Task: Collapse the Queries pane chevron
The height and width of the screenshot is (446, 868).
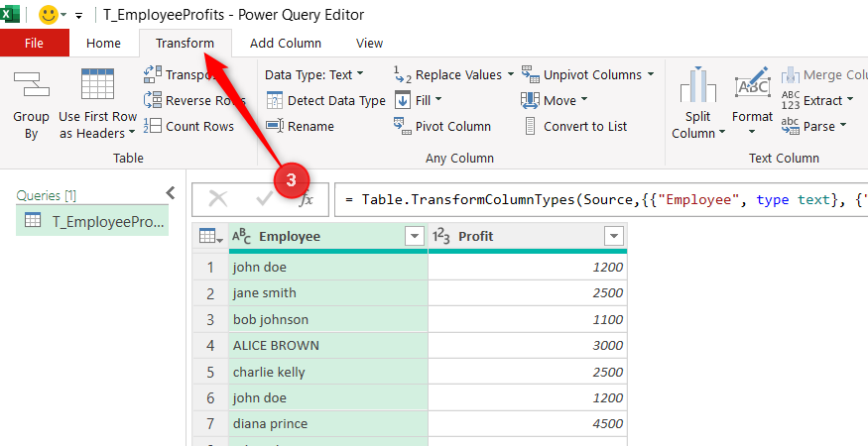Action: click(x=171, y=192)
